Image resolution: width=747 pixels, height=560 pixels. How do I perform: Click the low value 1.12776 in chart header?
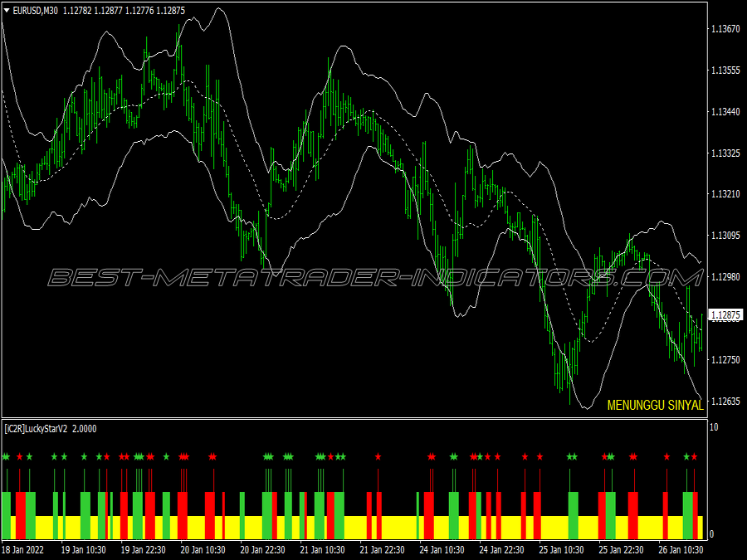pyautogui.click(x=139, y=11)
